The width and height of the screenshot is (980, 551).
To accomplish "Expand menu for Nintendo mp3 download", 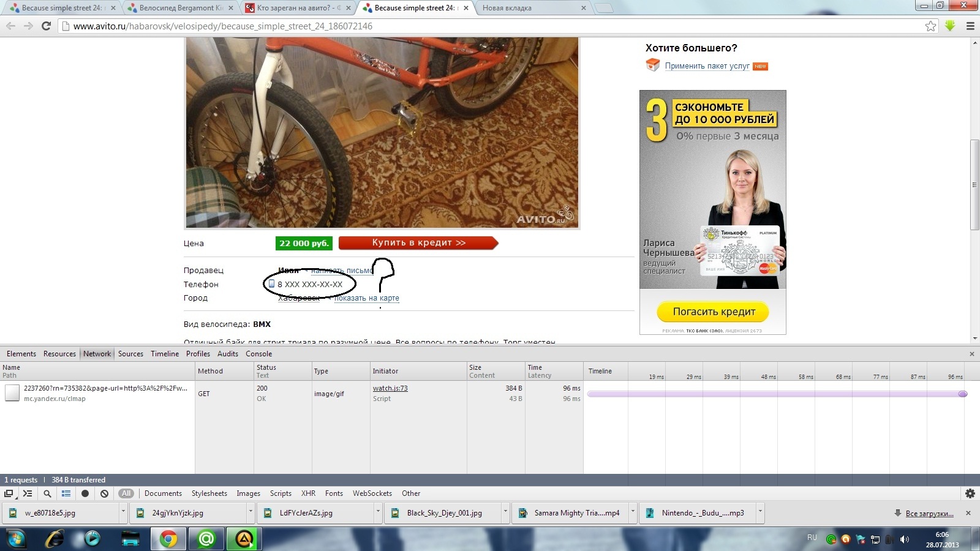I will click(760, 512).
